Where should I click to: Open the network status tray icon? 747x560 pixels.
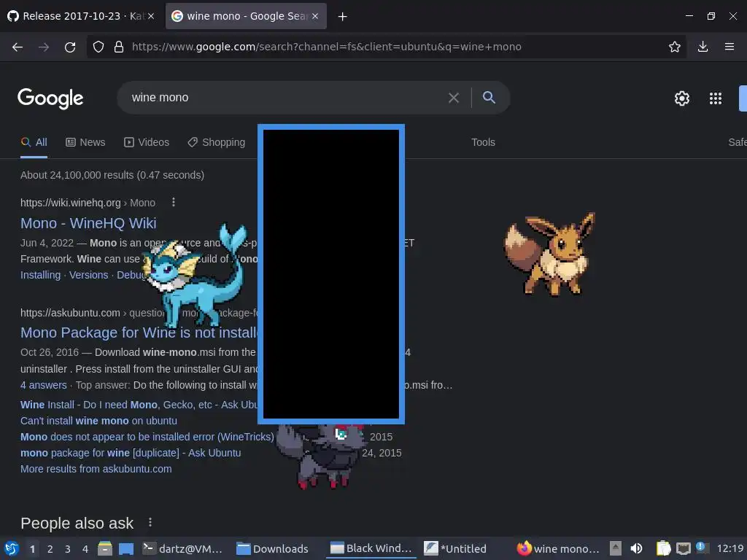(x=683, y=548)
